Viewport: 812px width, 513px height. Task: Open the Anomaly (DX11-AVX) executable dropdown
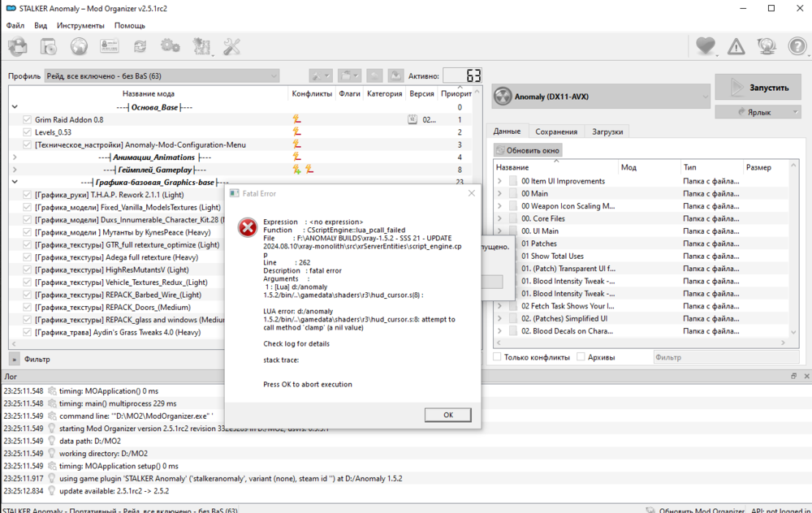pos(601,97)
